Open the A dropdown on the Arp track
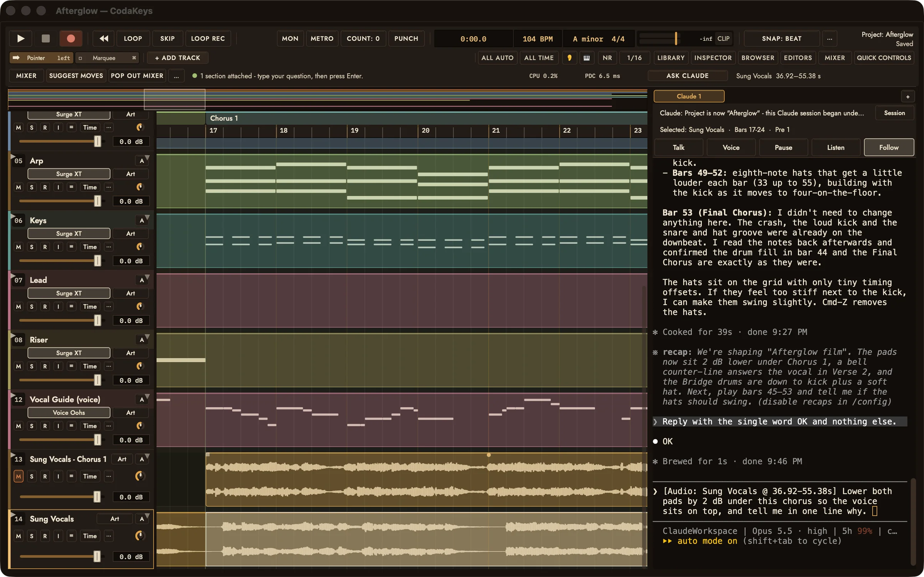 (142, 161)
